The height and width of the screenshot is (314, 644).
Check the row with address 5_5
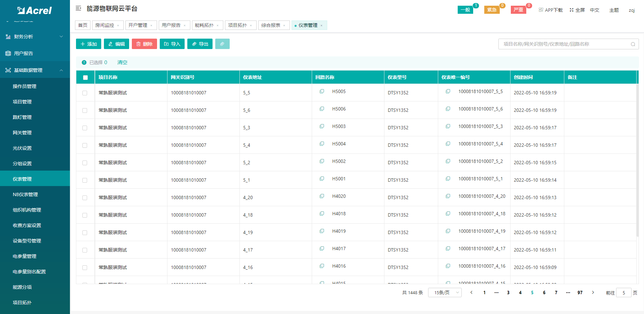[85, 93]
